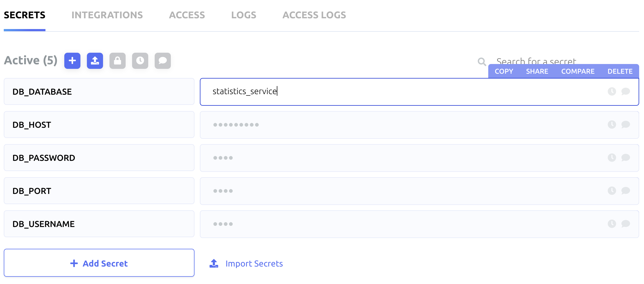
Task: Click the upload icon next to Active
Action: coord(95,61)
